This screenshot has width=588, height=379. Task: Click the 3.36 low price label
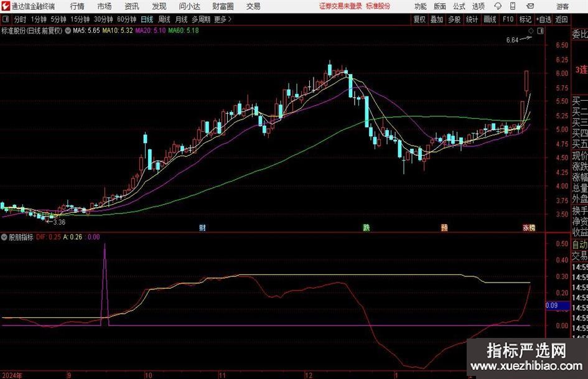[59, 222]
